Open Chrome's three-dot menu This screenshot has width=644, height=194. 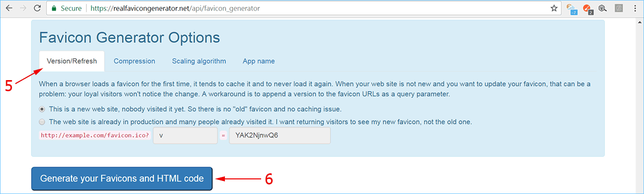coord(635,9)
